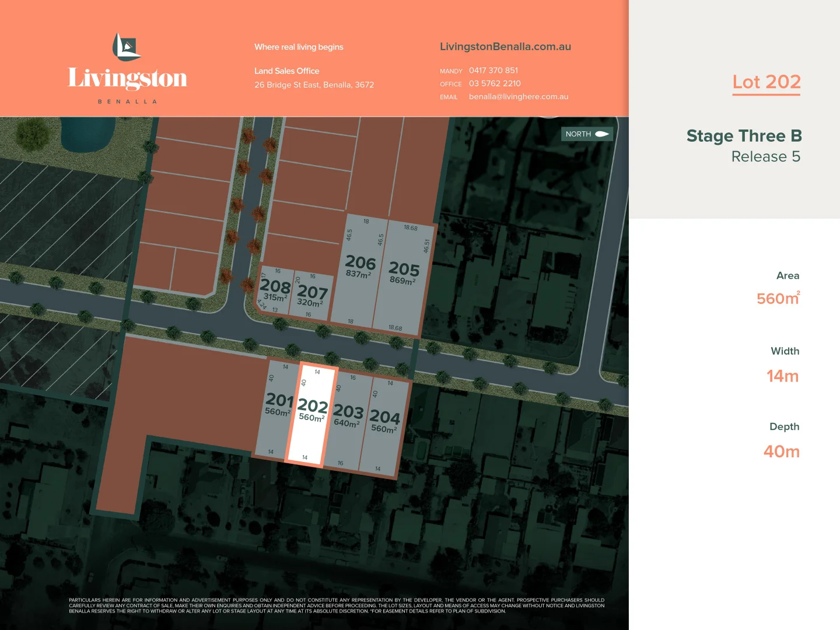Click the underlined Lot 202 title
Viewport: 840px width, 630px height.
click(766, 82)
